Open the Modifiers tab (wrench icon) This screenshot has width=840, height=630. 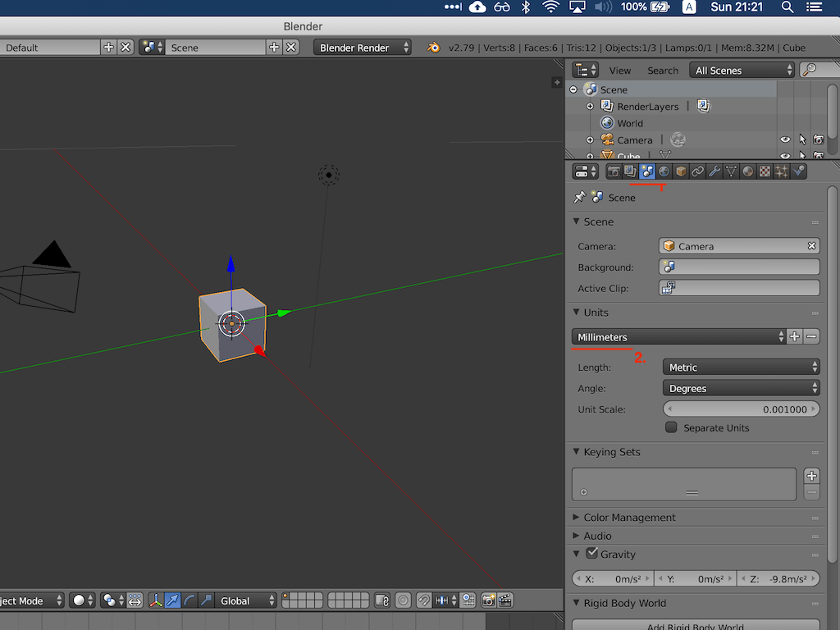tap(714, 171)
